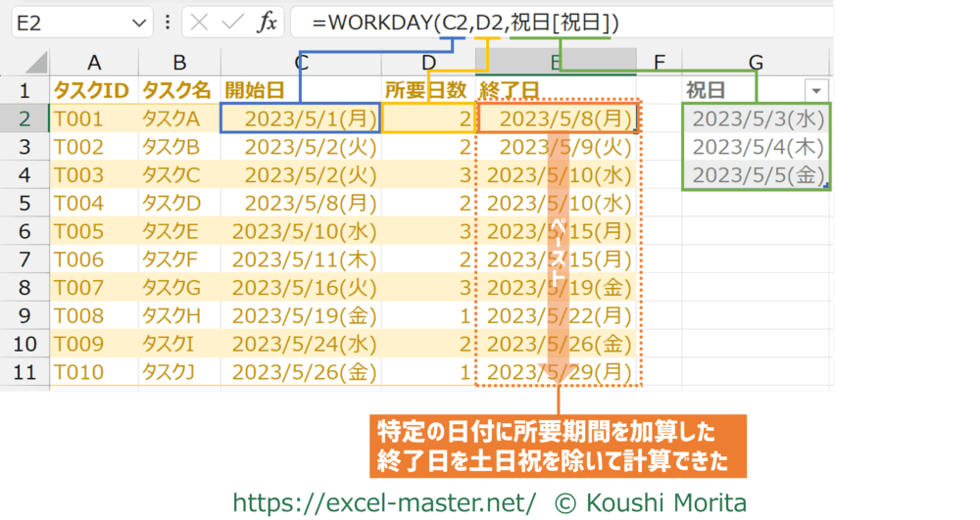
Task: Select row 11 header
Action: click(24, 372)
